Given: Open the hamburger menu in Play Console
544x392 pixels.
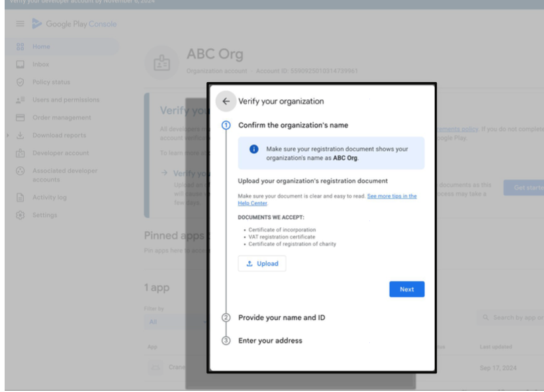Looking at the screenshot, I should coord(20,24).
